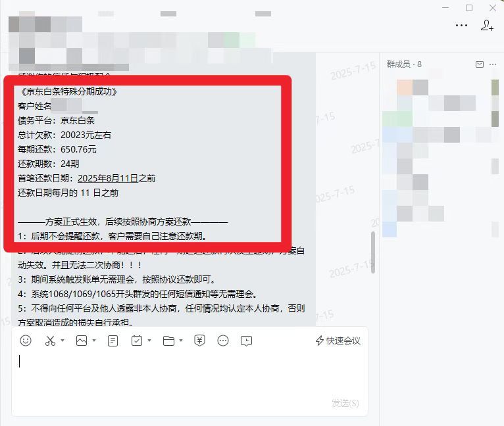Screen dimensions: 504x426
Task: Expand the folder options arrow
Action: (x=181, y=341)
